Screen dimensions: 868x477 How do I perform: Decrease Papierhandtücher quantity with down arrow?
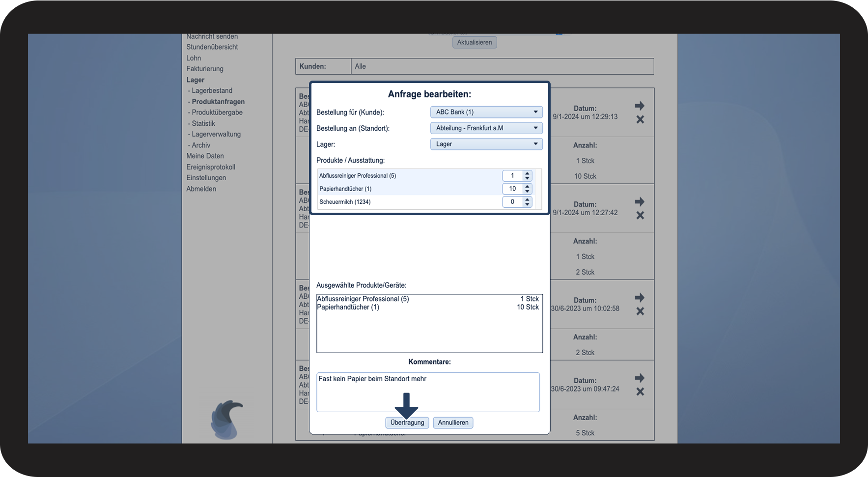click(x=528, y=191)
